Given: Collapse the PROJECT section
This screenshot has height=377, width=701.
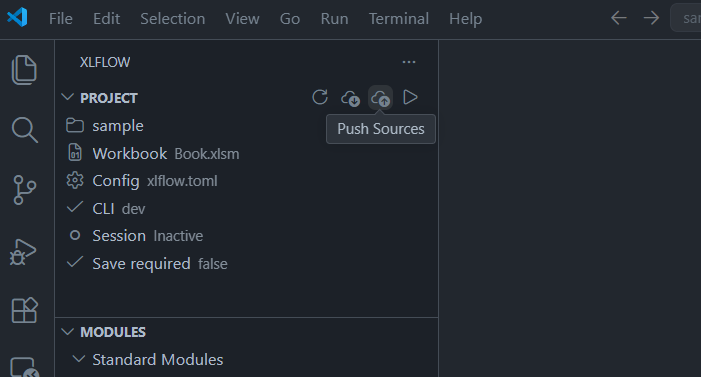Looking at the screenshot, I should [x=68, y=97].
